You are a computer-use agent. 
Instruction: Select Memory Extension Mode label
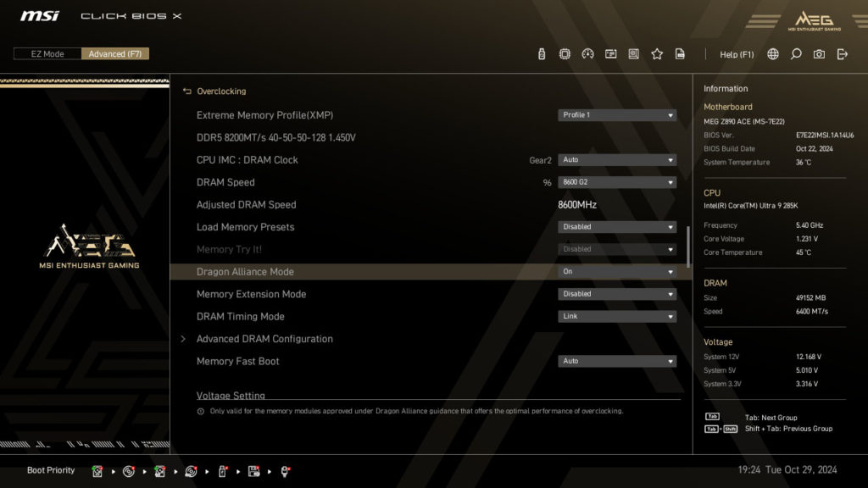[x=251, y=294]
